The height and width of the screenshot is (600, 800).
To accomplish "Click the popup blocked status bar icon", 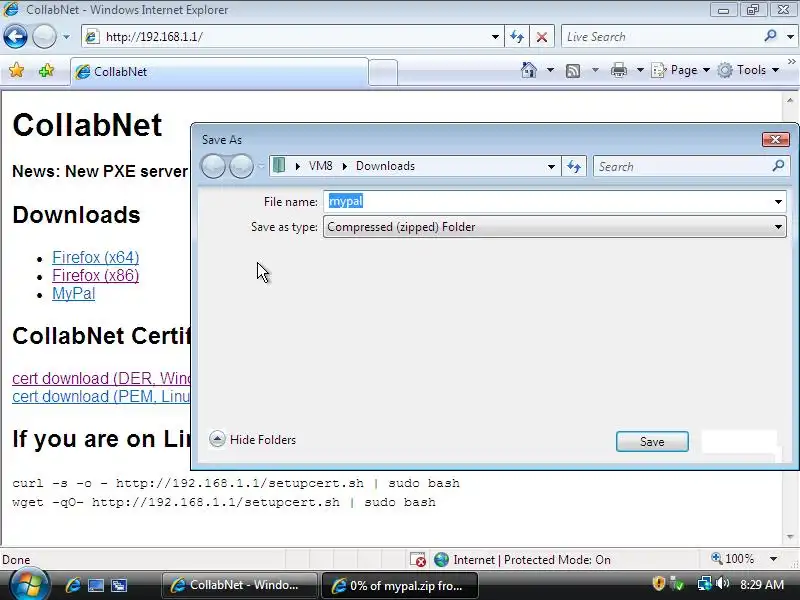I will 418,560.
